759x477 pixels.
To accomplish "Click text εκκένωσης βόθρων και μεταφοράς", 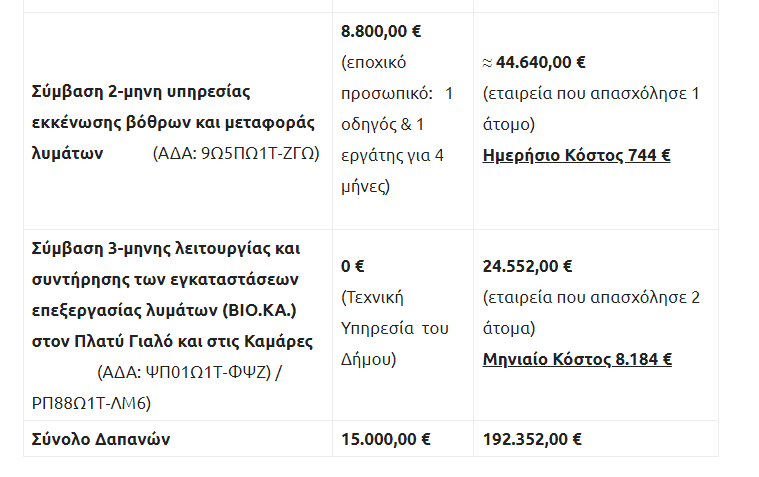I will [173, 123].
